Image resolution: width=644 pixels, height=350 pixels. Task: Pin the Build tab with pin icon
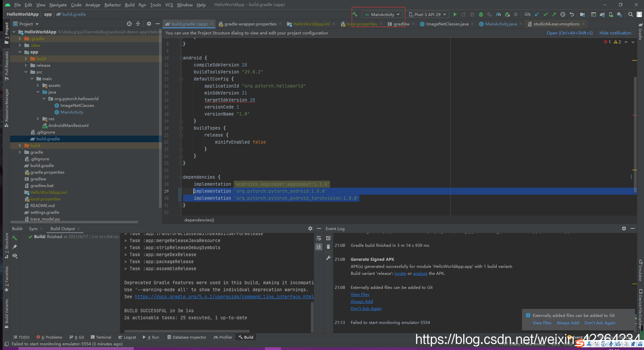click(x=15, y=247)
